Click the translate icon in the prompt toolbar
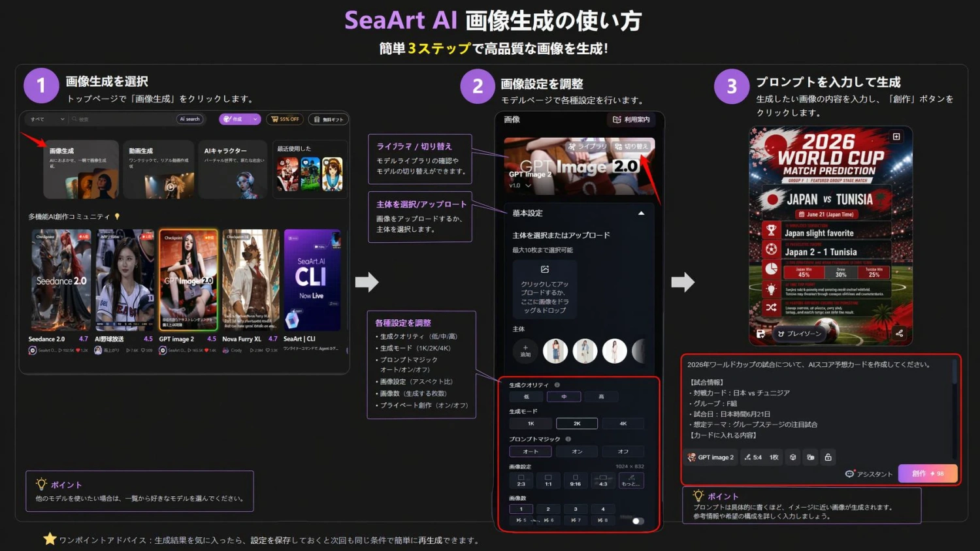980x551 pixels. (810, 457)
